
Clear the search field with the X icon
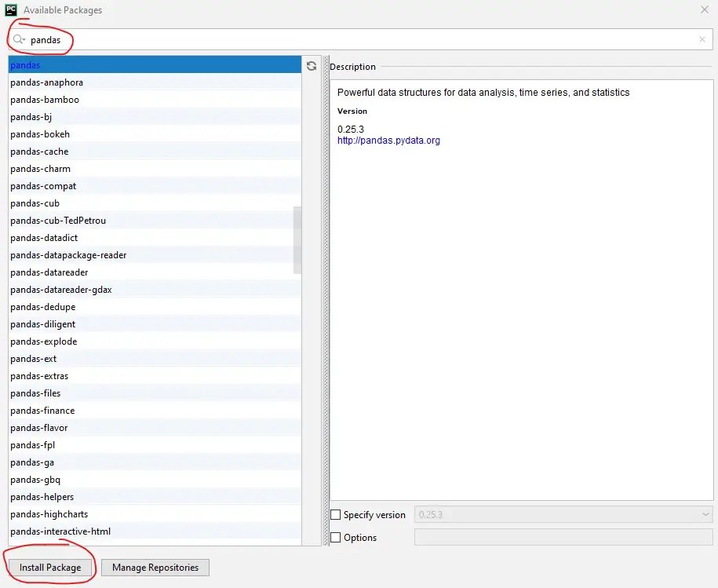[702, 39]
